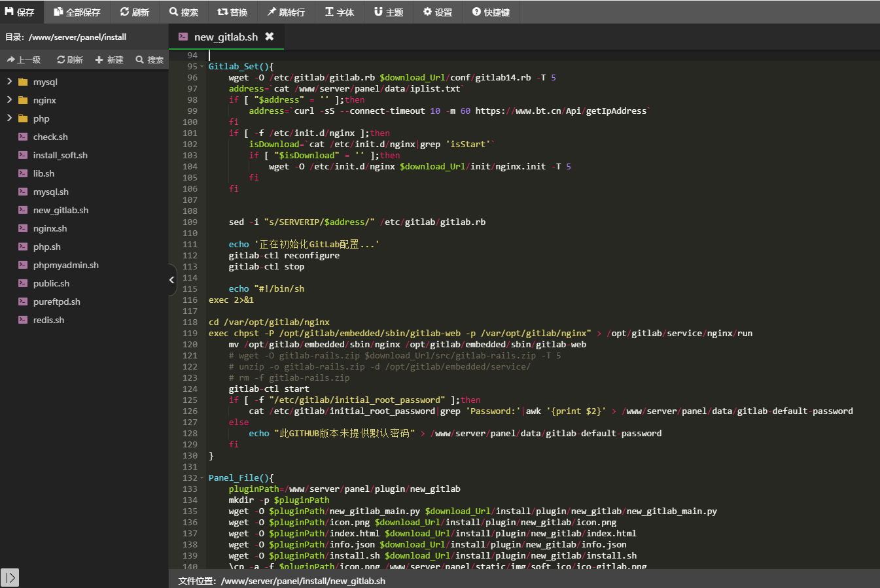Expand the php folder arrow
Screen dimensions: 880x588
(9, 118)
